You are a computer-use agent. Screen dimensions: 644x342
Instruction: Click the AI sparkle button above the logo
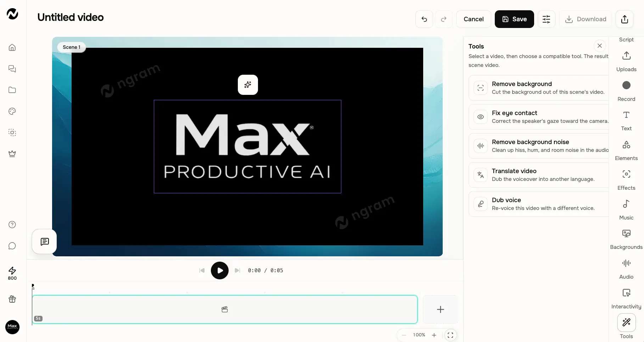248,85
